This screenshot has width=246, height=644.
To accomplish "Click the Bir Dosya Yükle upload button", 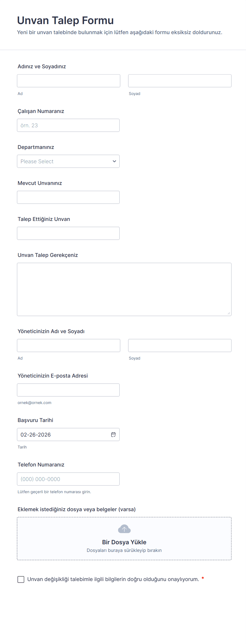I will tap(124, 542).
